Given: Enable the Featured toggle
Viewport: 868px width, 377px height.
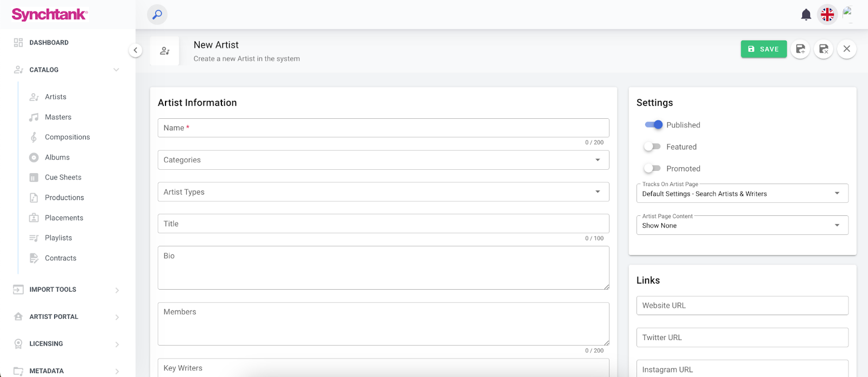Looking at the screenshot, I should pyautogui.click(x=652, y=147).
